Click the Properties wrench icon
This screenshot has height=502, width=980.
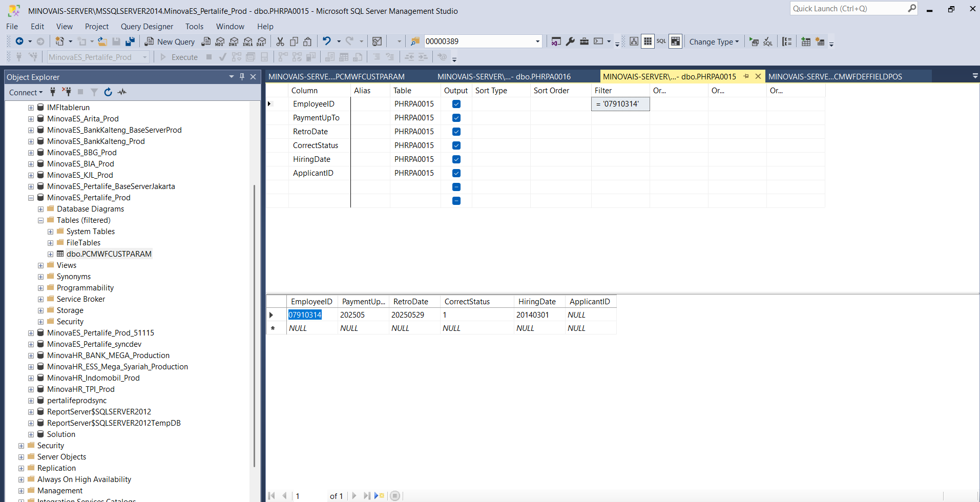coord(570,41)
